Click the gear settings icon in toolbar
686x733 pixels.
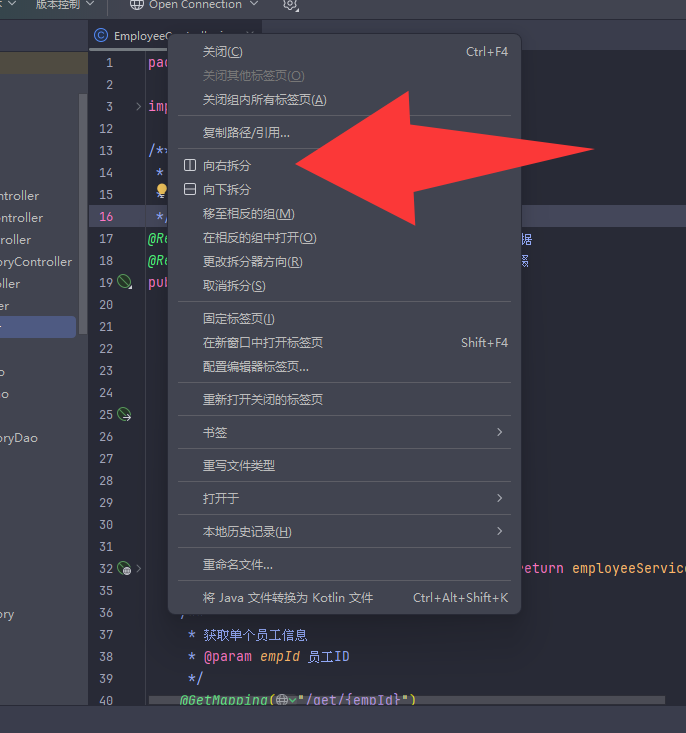pyautogui.click(x=290, y=5)
